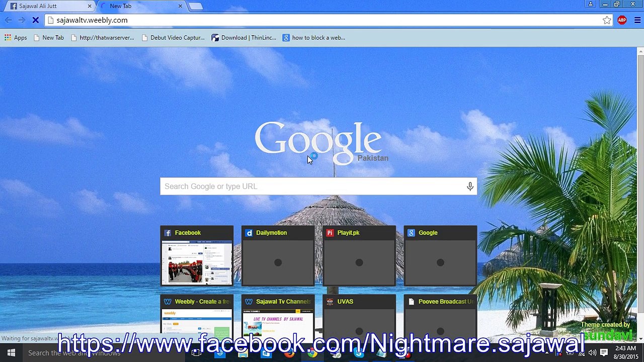Open the how to block a web bookmark

[314, 38]
